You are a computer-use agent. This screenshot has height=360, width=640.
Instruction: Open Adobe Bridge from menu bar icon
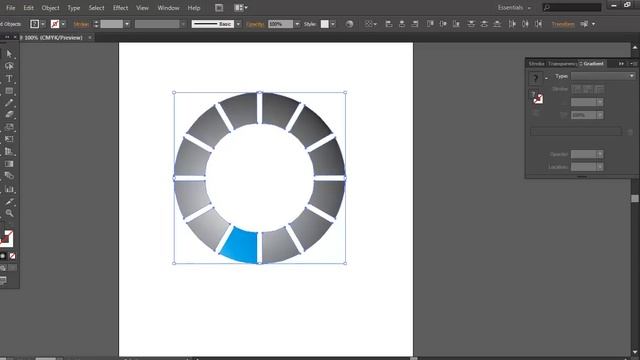tap(219, 7)
